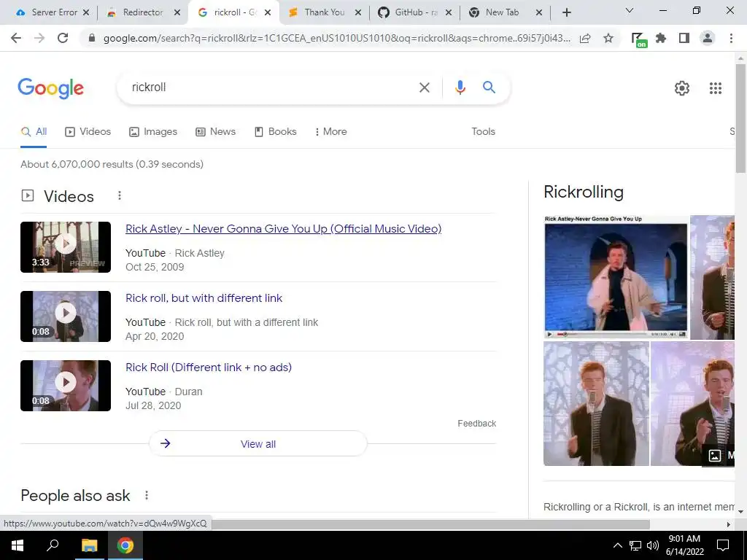Switch to the Thank You tab
747x560 pixels.
point(324,12)
